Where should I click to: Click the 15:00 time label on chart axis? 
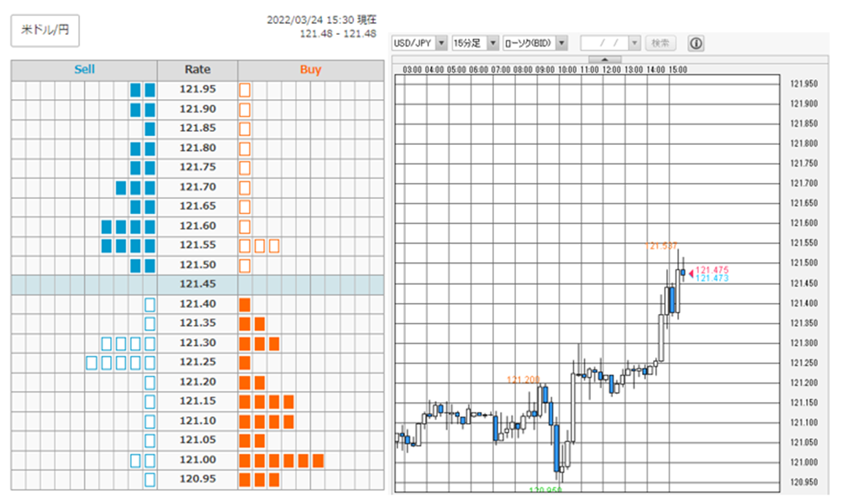pos(678,70)
